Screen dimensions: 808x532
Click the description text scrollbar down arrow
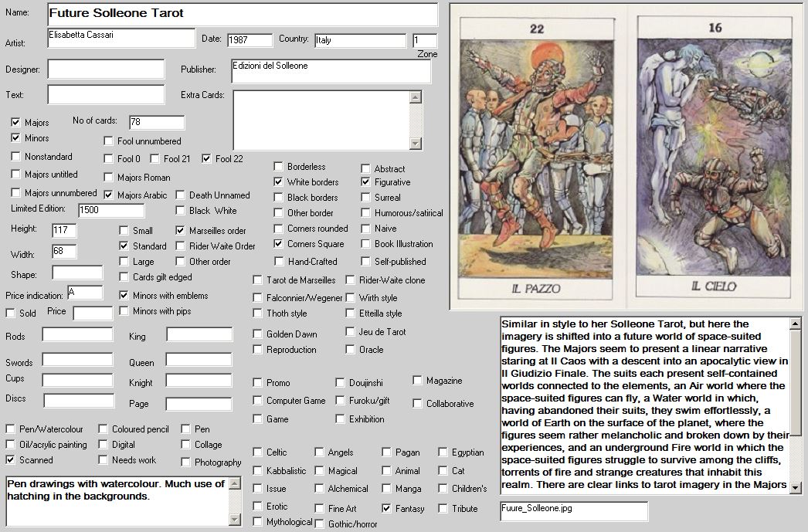(796, 487)
